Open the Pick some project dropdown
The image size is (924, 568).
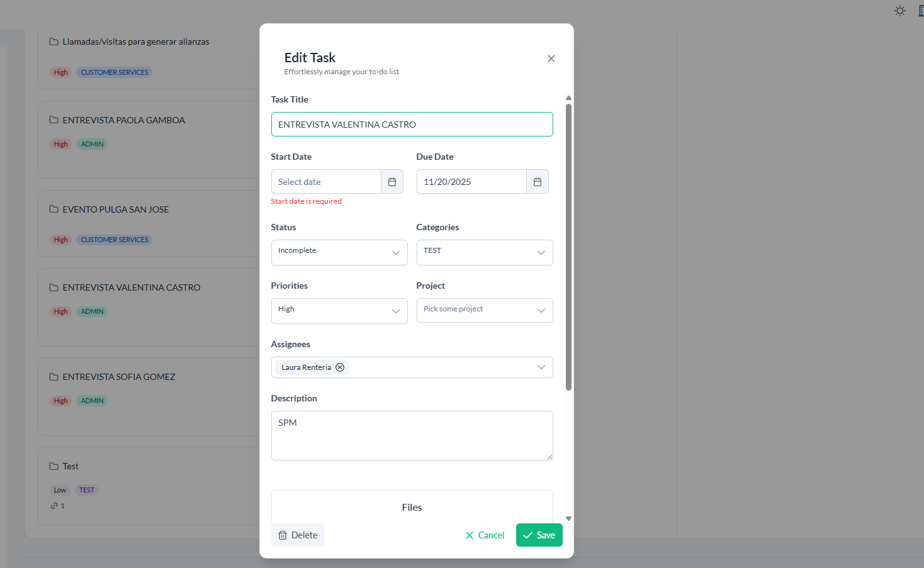(x=484, y=311)
